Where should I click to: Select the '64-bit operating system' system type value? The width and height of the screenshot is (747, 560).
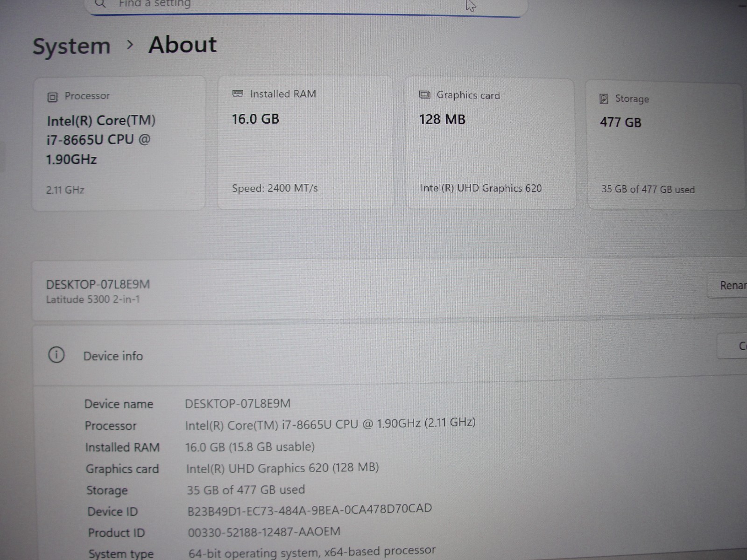[312, 552]
